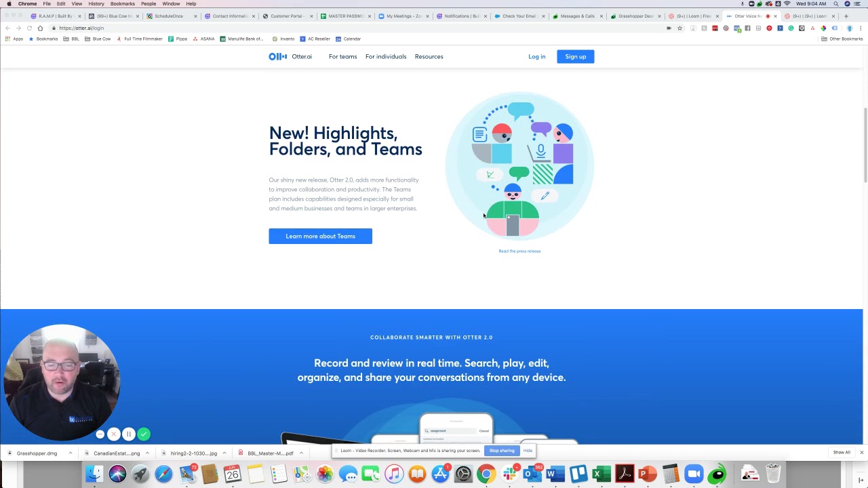The image size is (868, 488).
Task: Open Adobe Acrobat in the dock
Action: 625,474
